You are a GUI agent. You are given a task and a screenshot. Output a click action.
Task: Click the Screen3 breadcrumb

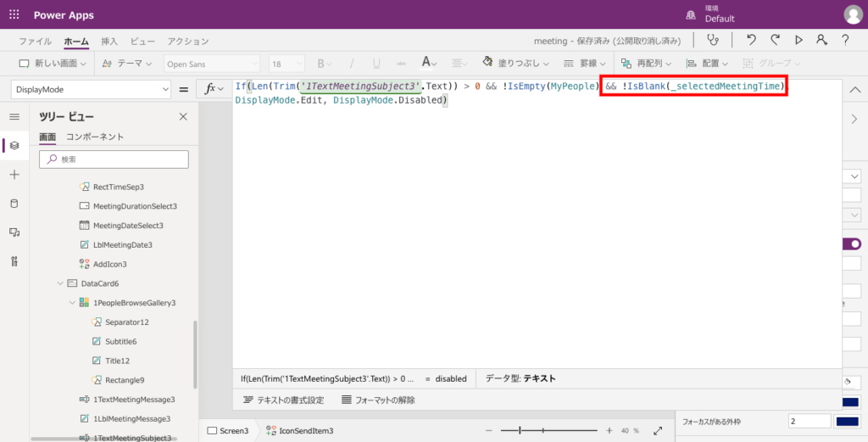click(x=228, y=431)
